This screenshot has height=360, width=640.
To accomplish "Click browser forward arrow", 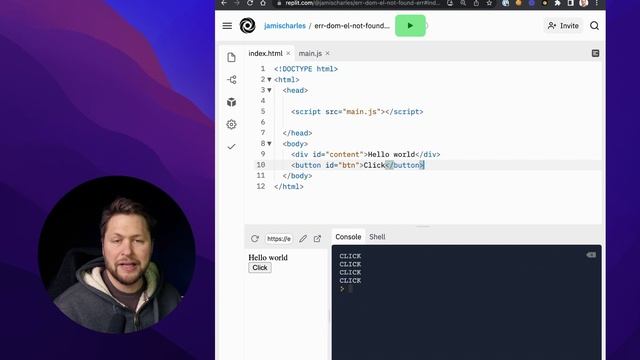I will click(x=237, y=3).
